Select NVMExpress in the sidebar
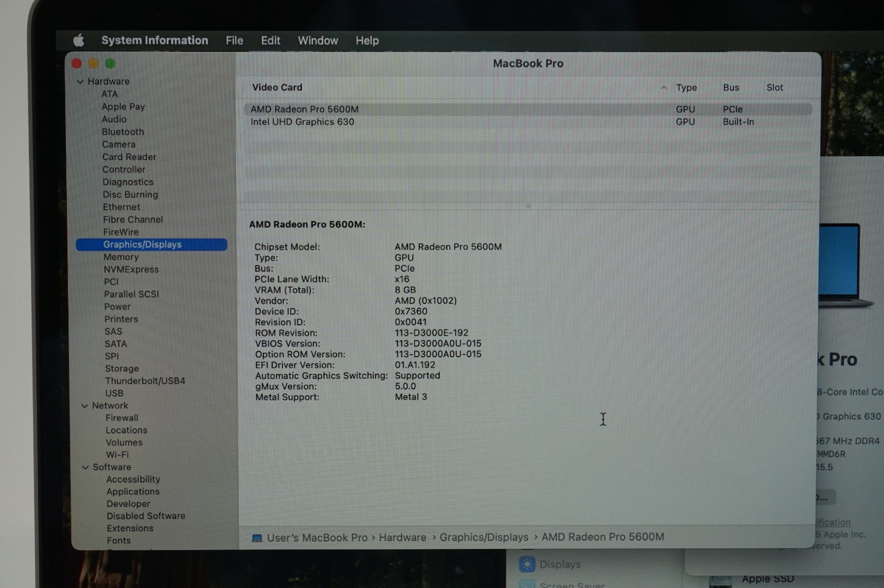The image size is (884, 588). (x=131, y=269)
